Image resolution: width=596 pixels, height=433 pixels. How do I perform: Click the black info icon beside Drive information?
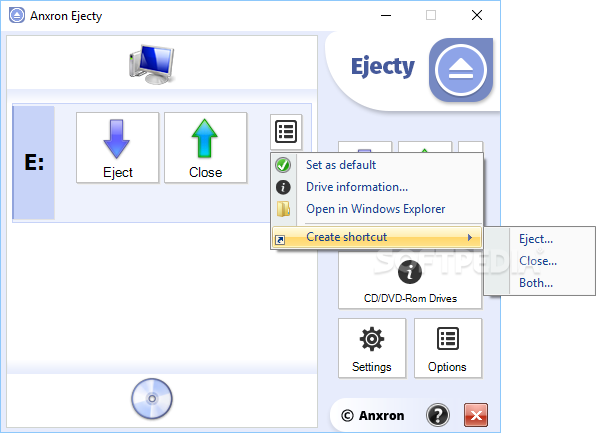tap(283, 187)
